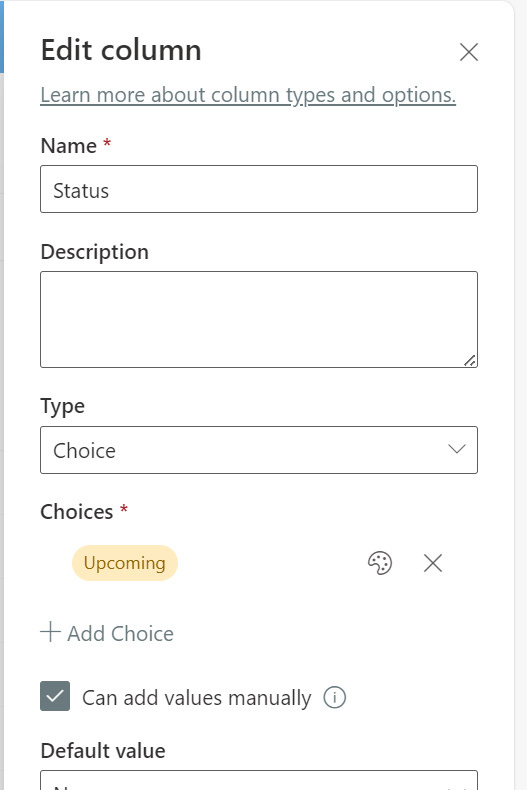
Task: Close the Edit column panel
Action: 469,52
